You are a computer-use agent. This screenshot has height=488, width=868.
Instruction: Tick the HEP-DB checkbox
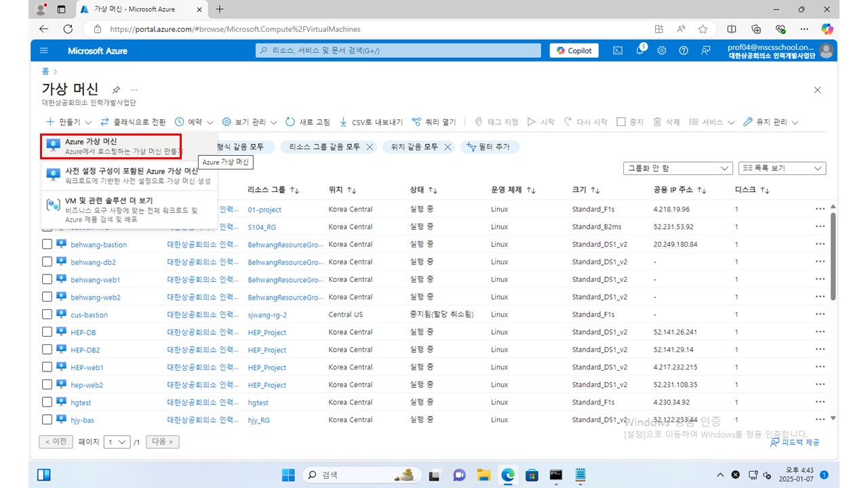tap(47, 332)
